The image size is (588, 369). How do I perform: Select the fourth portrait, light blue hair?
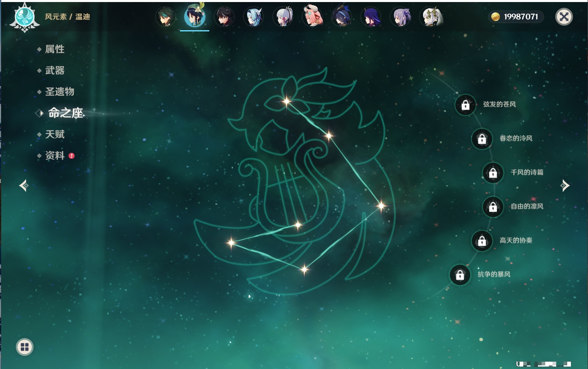point(254,17)
